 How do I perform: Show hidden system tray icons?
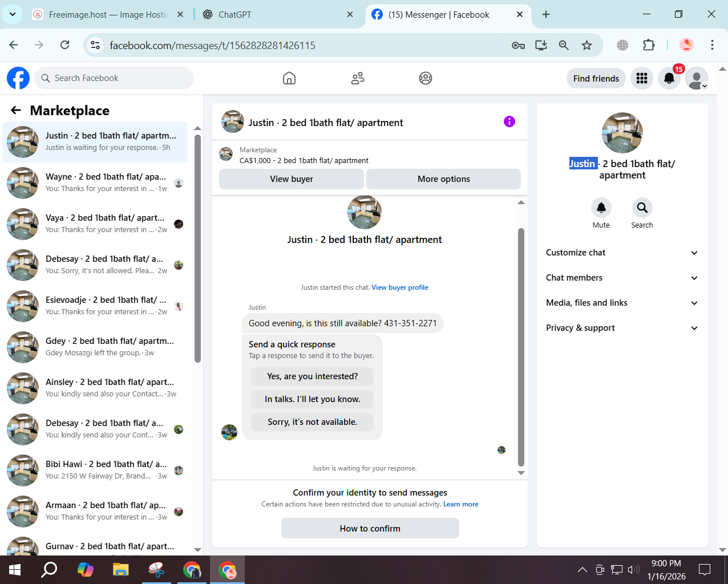(582, 569)
